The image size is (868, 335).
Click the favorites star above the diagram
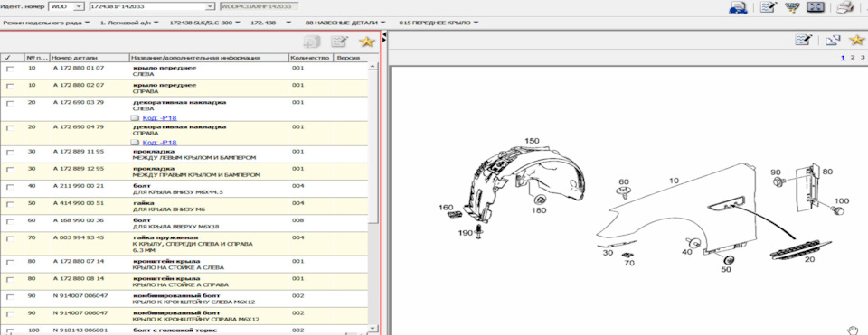tap(856, 40)
